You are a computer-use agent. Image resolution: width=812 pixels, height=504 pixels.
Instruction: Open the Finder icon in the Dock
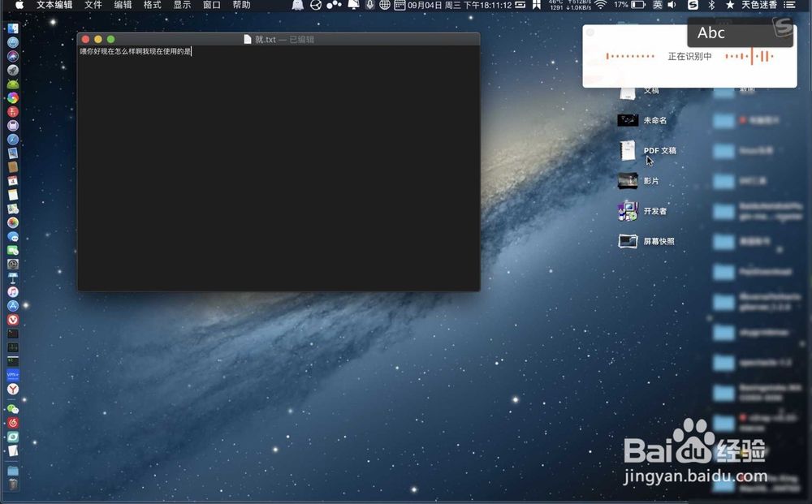tap(13, 28)
